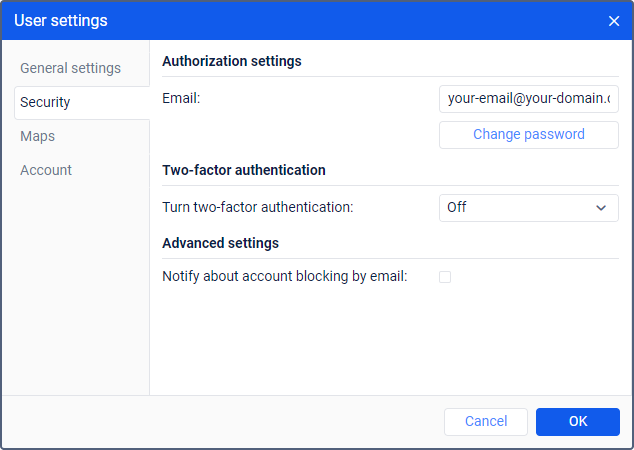Enable the notify about account blocking checkbox

point(445,277)
